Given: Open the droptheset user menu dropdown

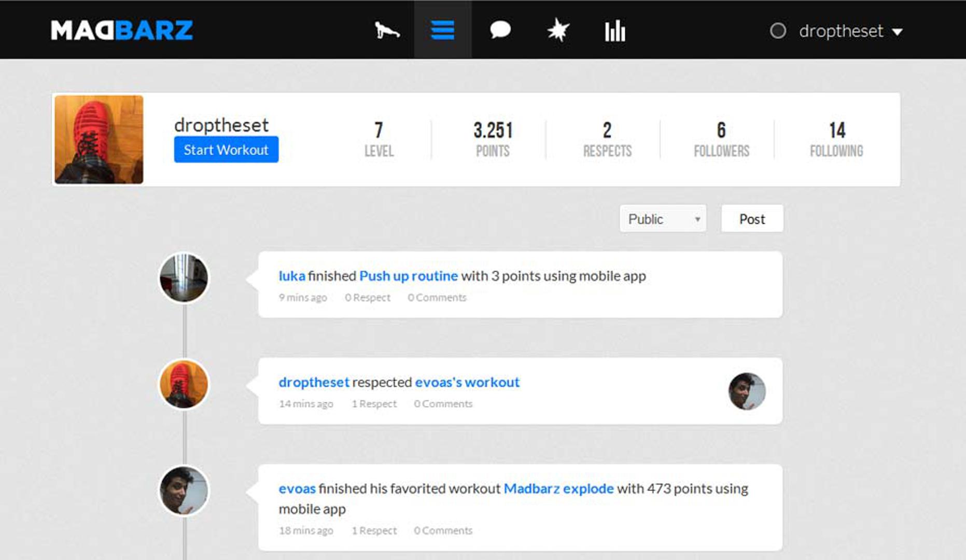Looking at the screenshot, I should (850, 31).
